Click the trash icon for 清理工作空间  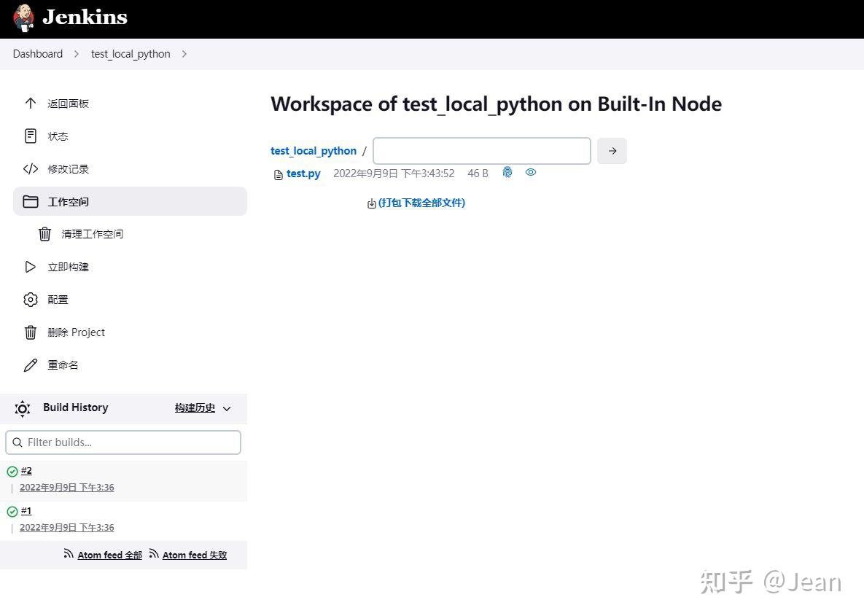click(44, 234)
